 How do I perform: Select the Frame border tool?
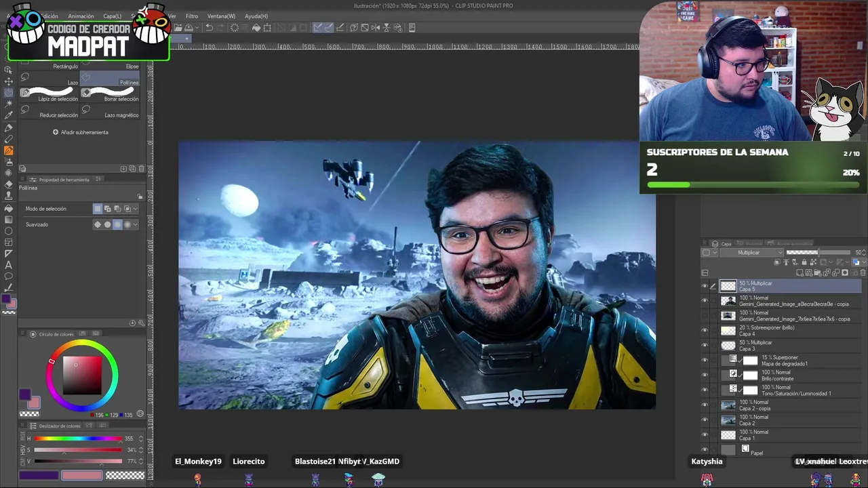[x=9, y=243]
